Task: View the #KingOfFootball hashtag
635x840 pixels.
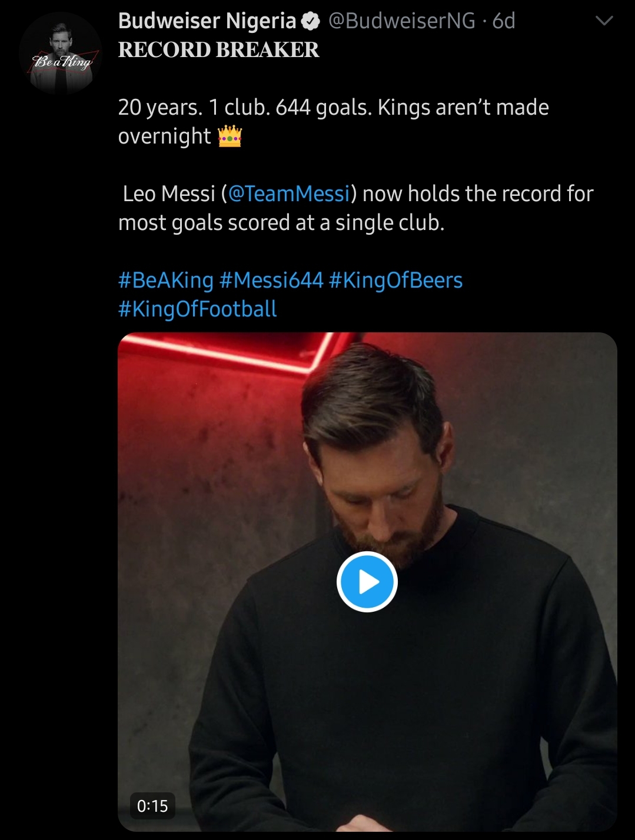Action: 198,309
